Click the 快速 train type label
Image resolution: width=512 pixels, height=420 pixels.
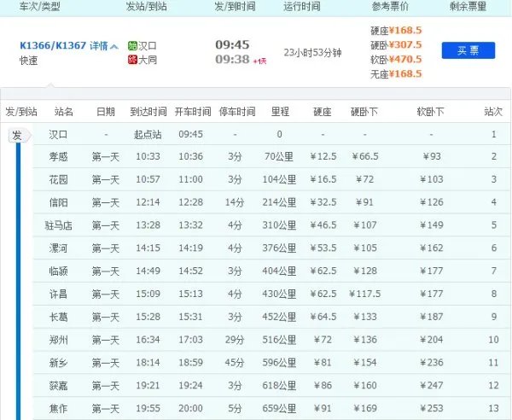pos(29,61)
